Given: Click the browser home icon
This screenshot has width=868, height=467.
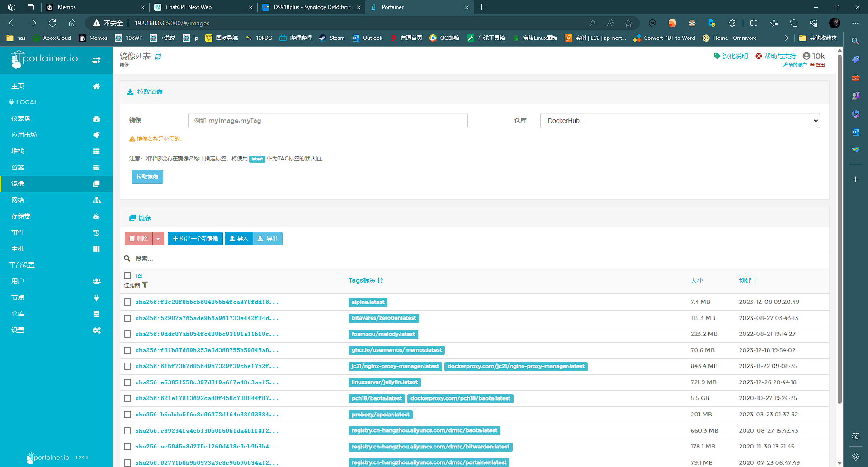Looking at the screenshot, I should pyautogui.click(x=72, y=23).
